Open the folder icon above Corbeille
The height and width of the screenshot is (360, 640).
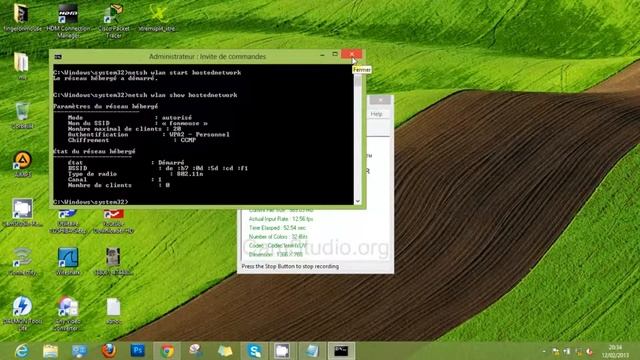21,66
